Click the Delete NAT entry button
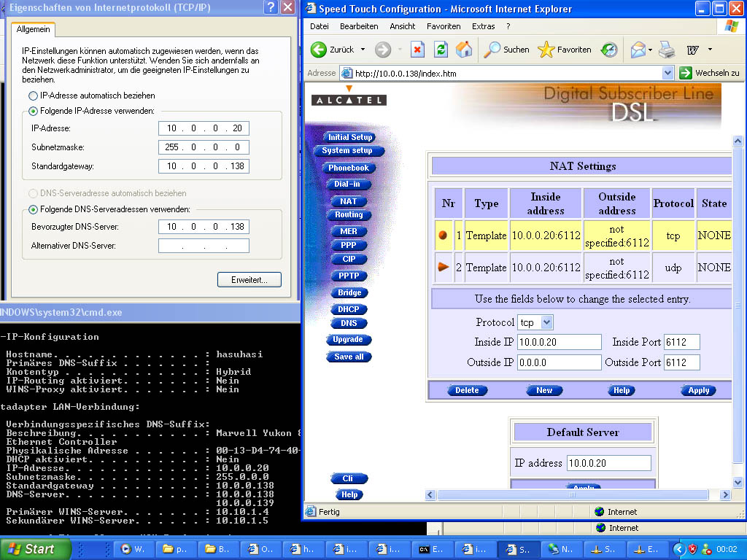 pyautogui.click(x=467, y=390)
